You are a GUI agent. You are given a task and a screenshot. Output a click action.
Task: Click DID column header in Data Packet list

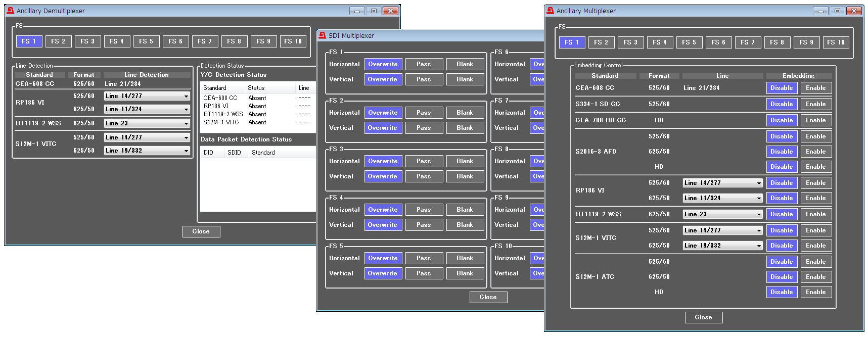pos(209,153)
